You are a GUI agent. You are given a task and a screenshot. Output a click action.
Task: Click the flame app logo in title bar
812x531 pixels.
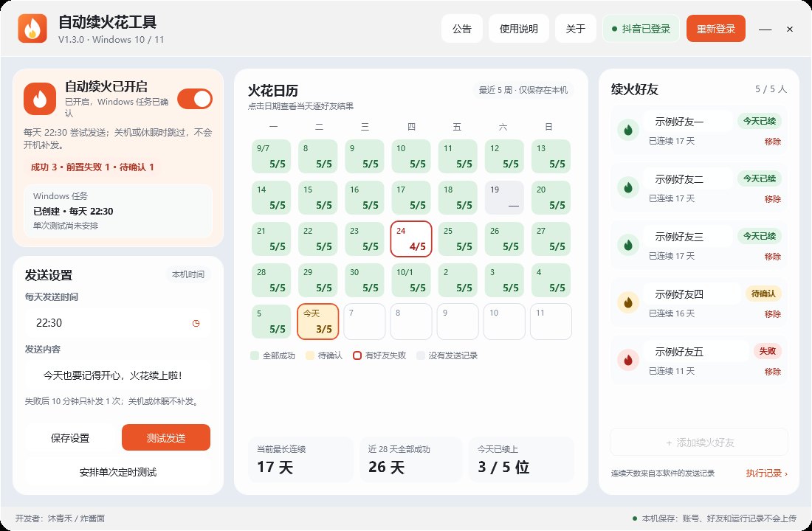pos(32,29)
